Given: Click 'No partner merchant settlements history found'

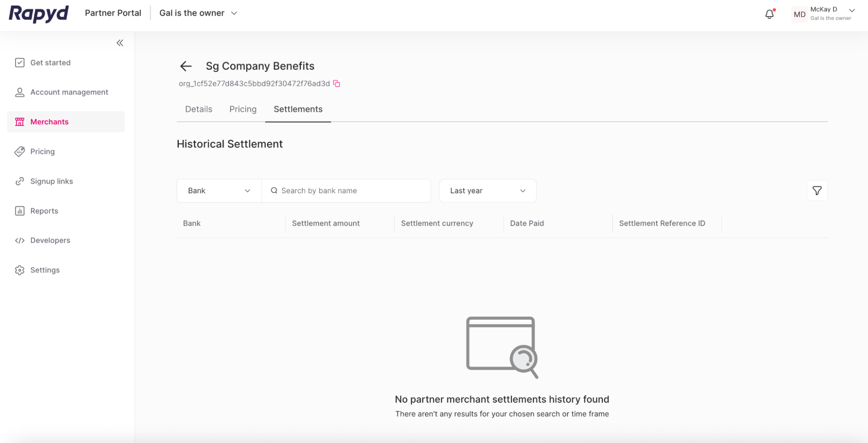Looking at the screenshot, I should 502,399.
